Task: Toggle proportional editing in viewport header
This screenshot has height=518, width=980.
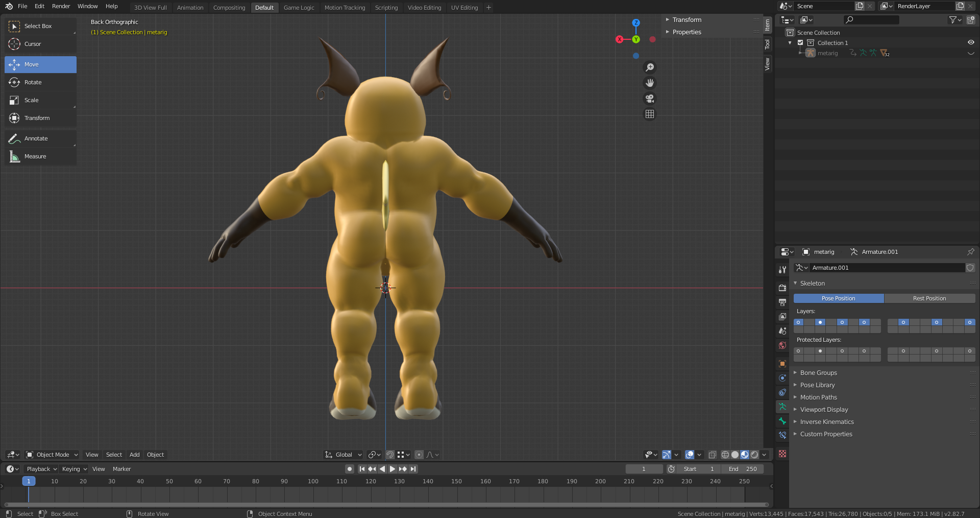Action: click(x=419, y=455)
